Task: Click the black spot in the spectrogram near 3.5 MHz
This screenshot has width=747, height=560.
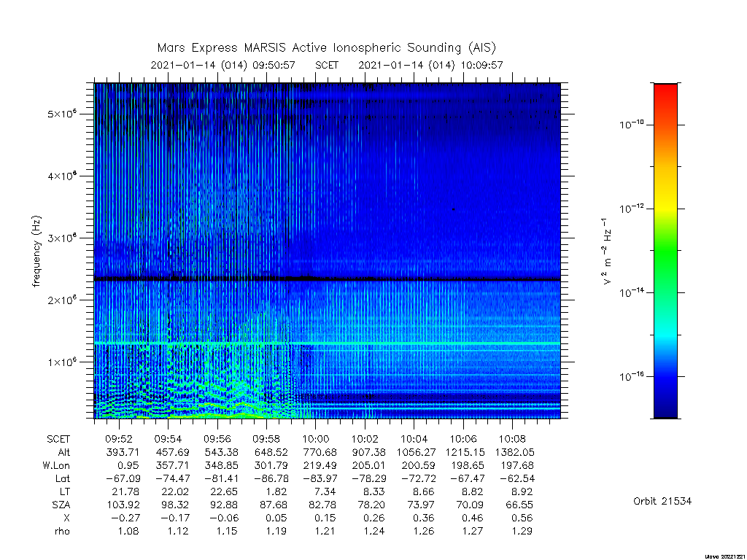Action: [453, 209]
